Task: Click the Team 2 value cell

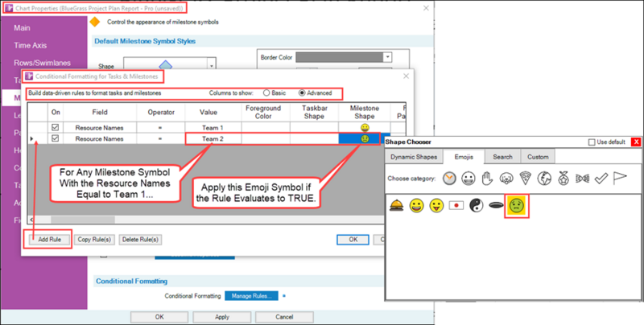Action: point(213,138)
